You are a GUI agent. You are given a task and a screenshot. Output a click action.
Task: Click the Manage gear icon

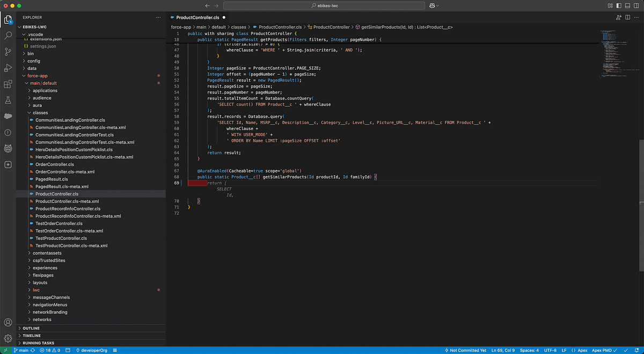[8, 338]
